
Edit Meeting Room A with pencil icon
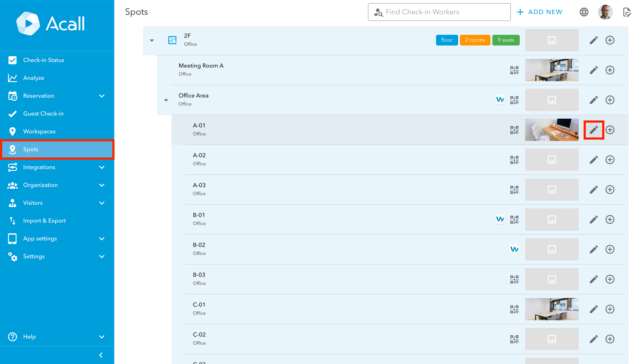pyautogui.click(x=593, y=70)
